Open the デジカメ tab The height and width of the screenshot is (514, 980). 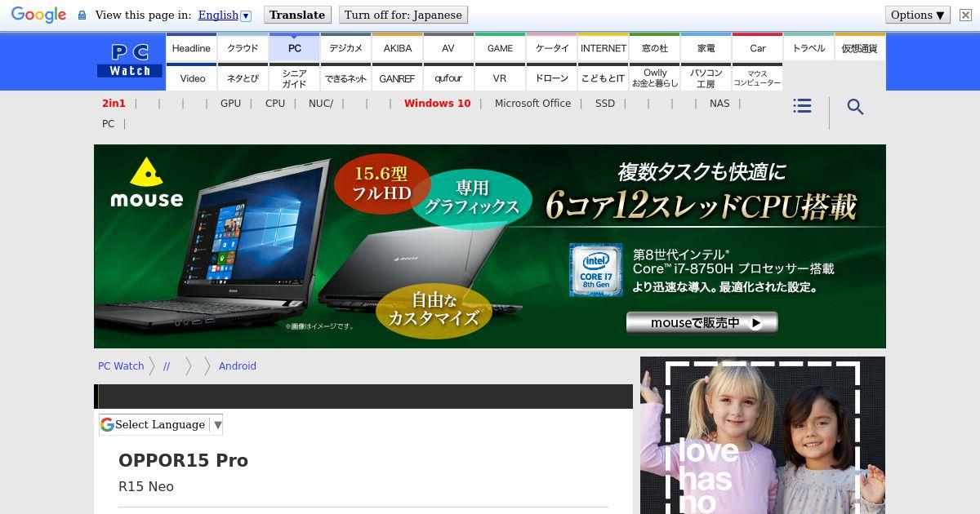(x=345, y=47)
